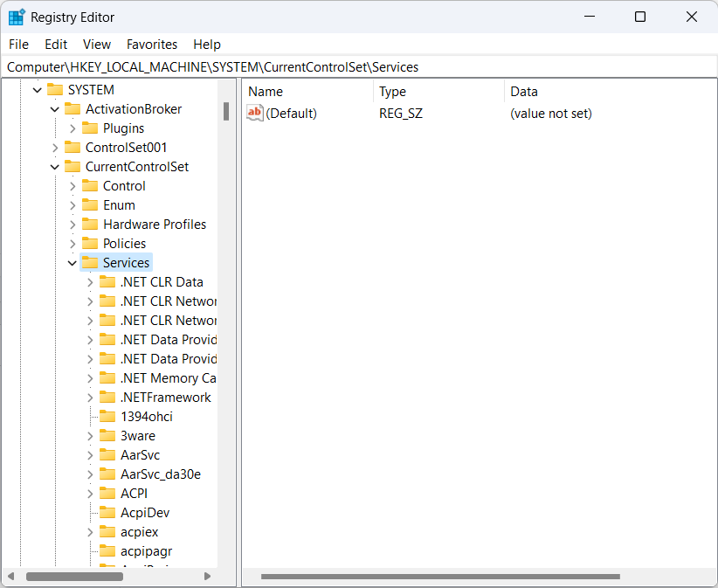Sort values by the Name column header
This screenshot has width=718, height=588.
[x=307, y=92]
